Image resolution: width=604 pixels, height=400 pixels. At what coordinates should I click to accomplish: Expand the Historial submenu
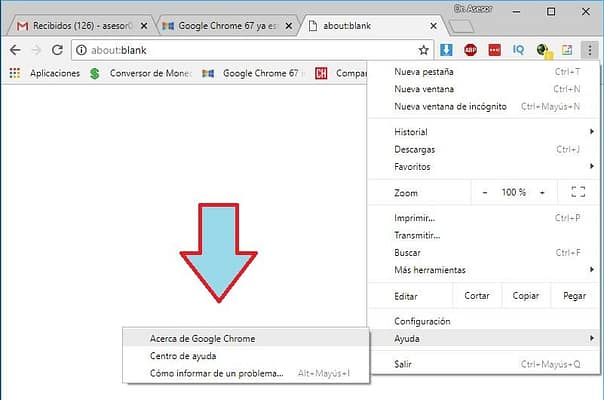[484, 132]
